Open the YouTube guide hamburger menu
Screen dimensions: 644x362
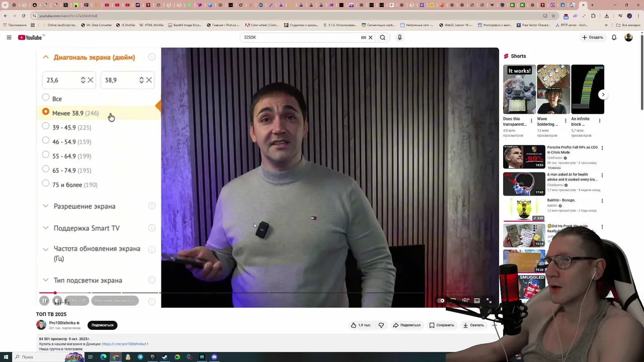click(9, 37)
